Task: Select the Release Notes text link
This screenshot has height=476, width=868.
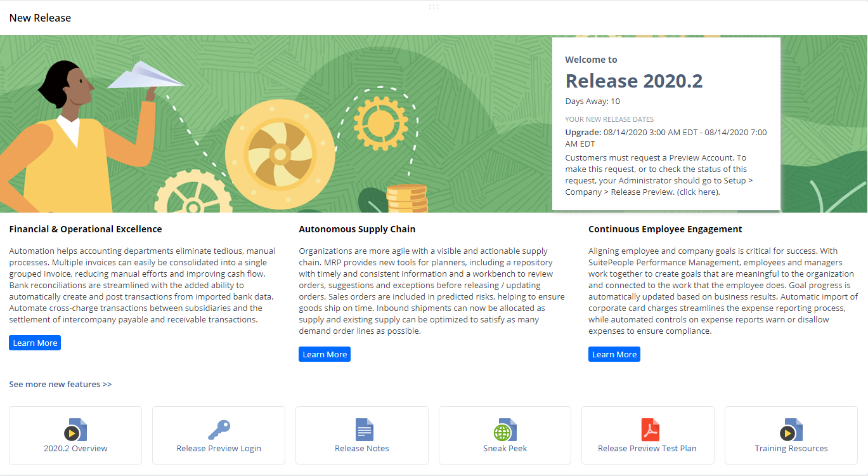Action: [361, 448]
